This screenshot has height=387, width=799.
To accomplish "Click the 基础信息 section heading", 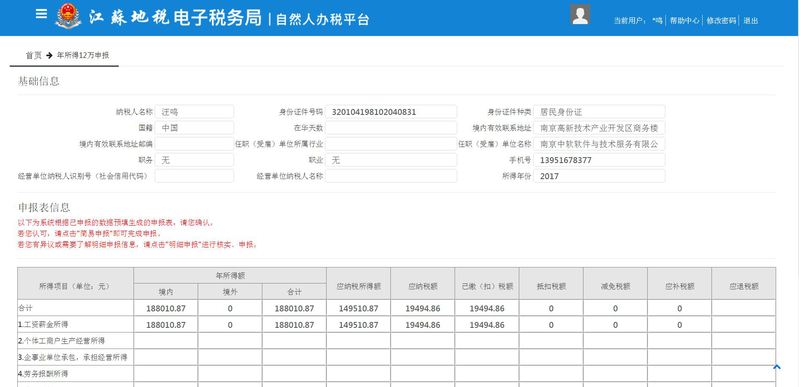I will click(x=39, y=81).
